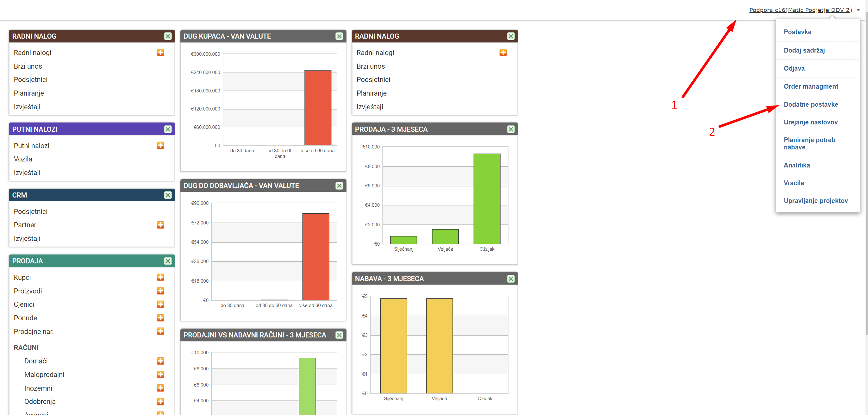868x415 pixels.
Task: Open the Brzi unos link in first panel
Action: tap(28, 66)
